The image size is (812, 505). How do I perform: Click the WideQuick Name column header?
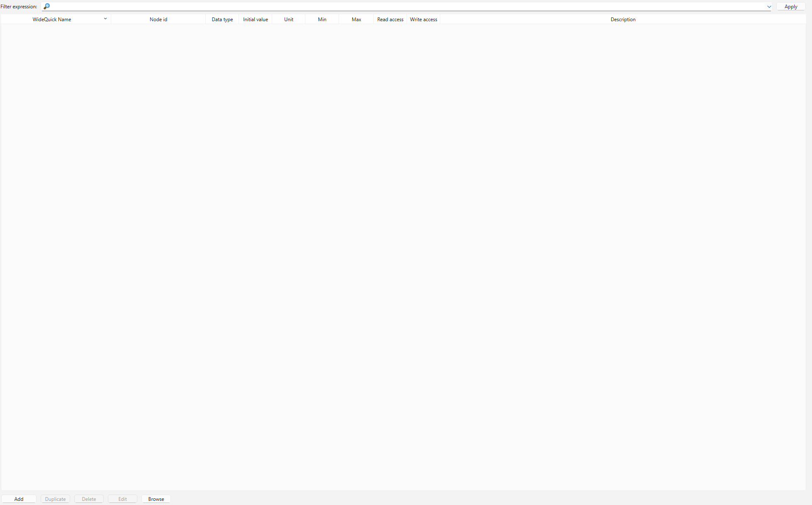point(52,19)
